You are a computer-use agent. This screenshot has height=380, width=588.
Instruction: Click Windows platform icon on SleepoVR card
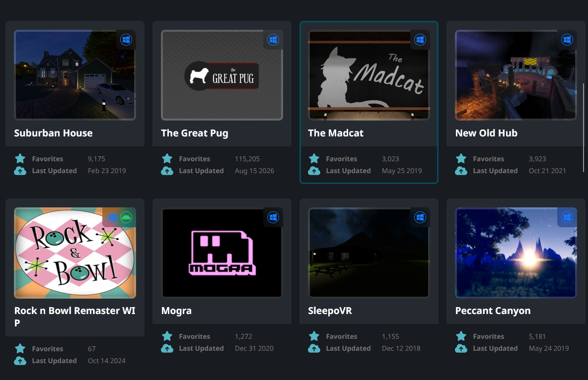click(420, 217)
